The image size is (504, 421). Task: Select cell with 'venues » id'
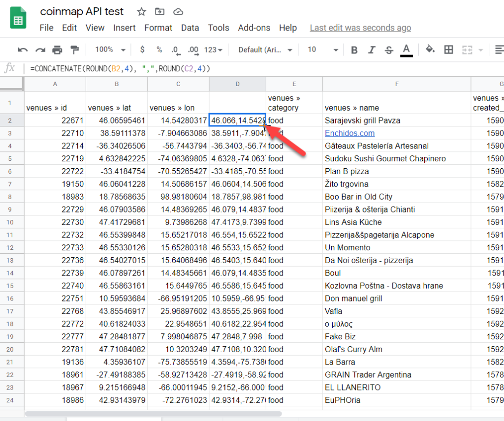tap(55, 103)
